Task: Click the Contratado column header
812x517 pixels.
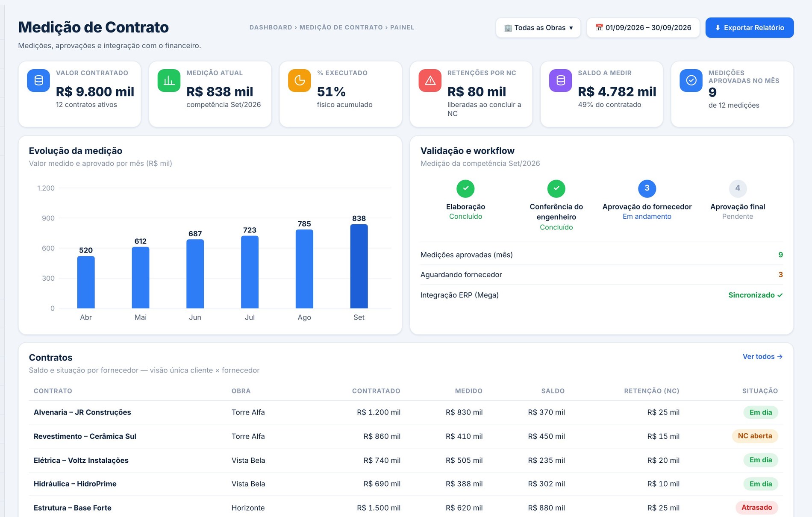Action: coord(376,391)
